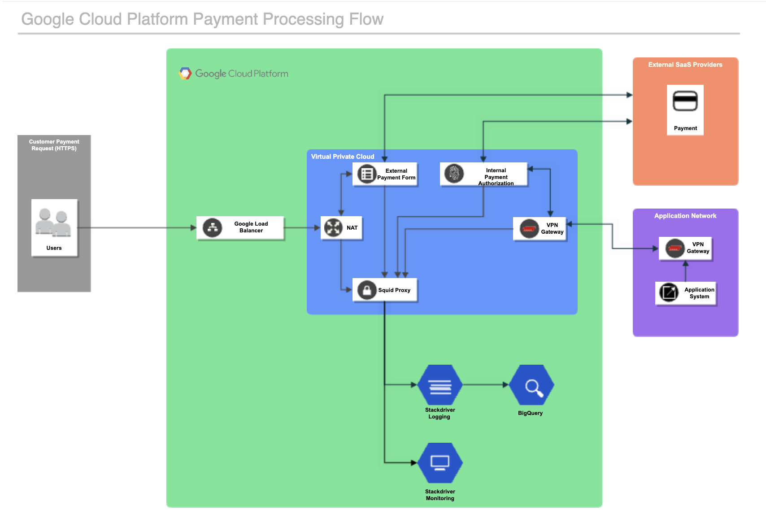Select the "External Payment Form" label
This screenshot has height=532, width=766.
396,174
